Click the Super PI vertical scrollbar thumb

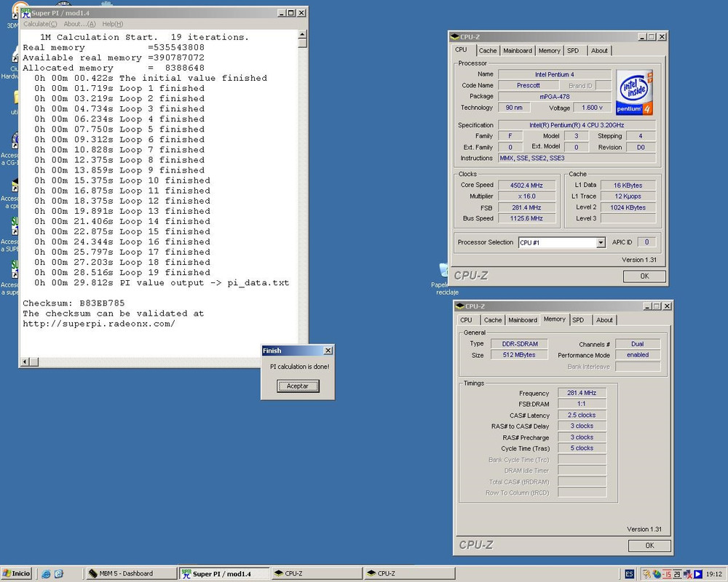pyautogui.click(x=302, y=43)
